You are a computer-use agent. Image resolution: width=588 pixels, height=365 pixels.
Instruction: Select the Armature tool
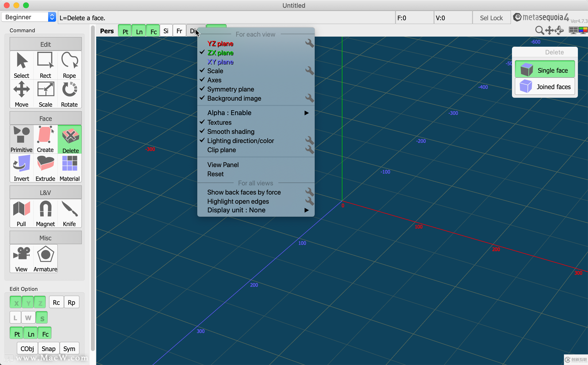(45, 259)
